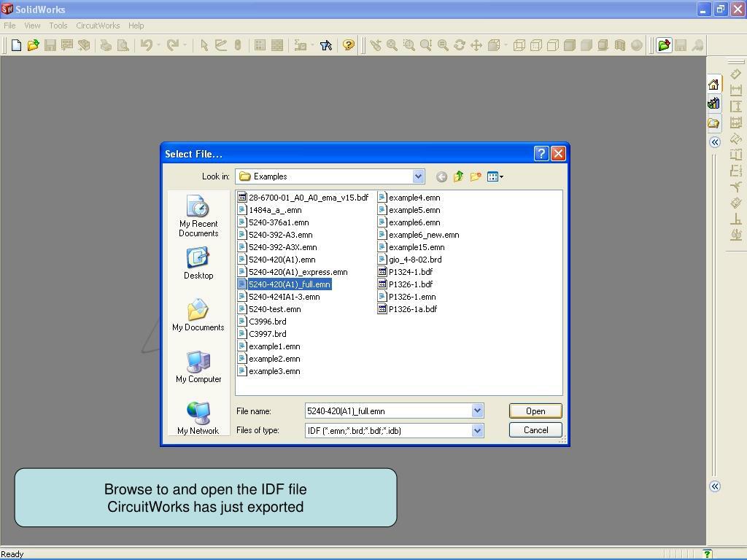Go back using dialog Back arrow icon
Screen dimensions: 747x560
(x=441, y=176)
